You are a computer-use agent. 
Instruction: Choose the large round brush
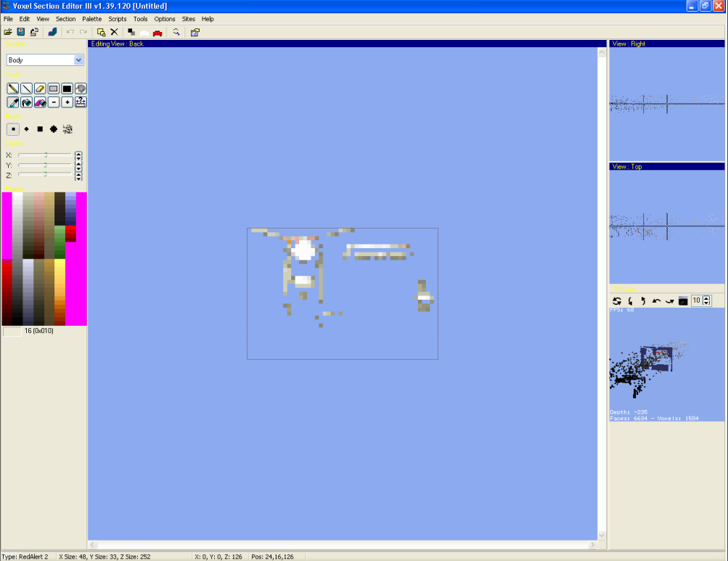click(54, 129)
